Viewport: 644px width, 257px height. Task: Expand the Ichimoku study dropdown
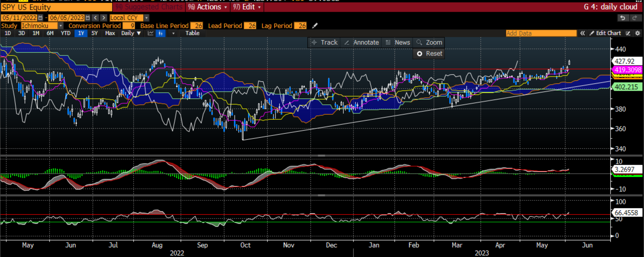point(60,26)
